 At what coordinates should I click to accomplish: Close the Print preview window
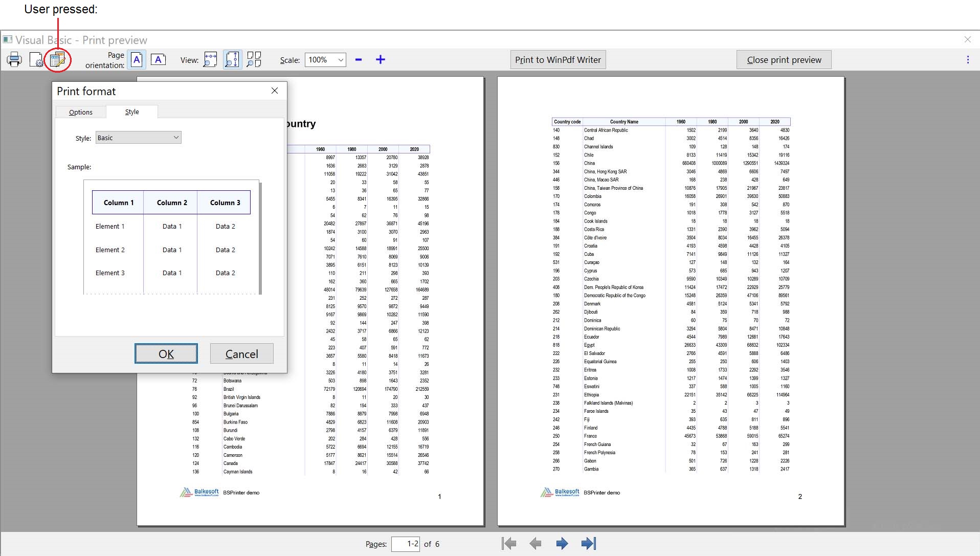[967, 39]
